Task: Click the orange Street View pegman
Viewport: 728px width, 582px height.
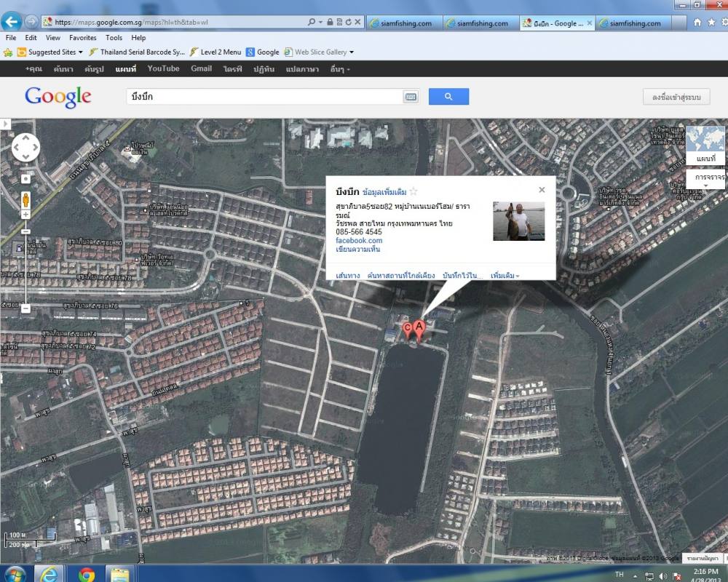Action: [x=25, y=200]
